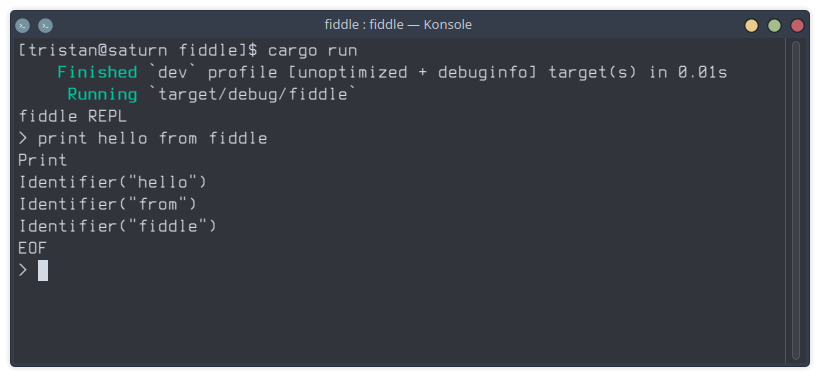
Task: Click the 'fiddle : fiddle — Konsole' window title
Action: point(398,25)
